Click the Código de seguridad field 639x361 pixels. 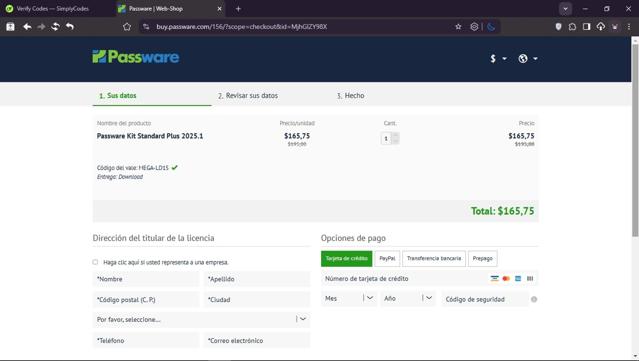coord(485,299)
